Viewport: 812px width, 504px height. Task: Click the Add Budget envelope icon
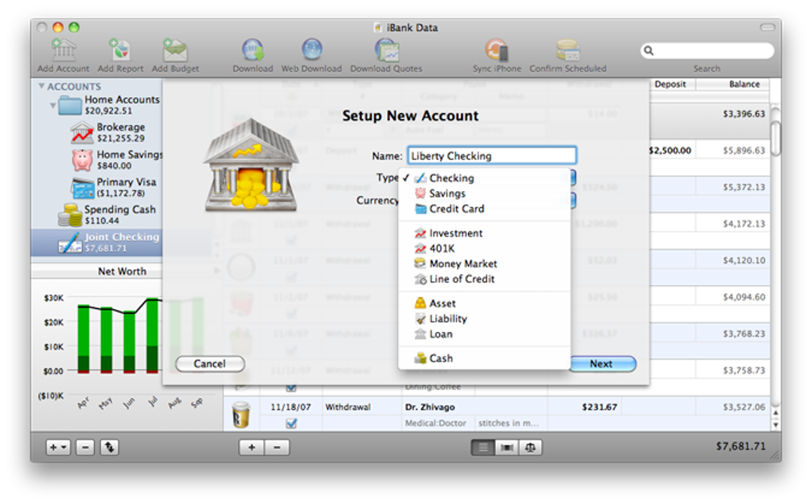pyautogui.click(x=175, y=50)
